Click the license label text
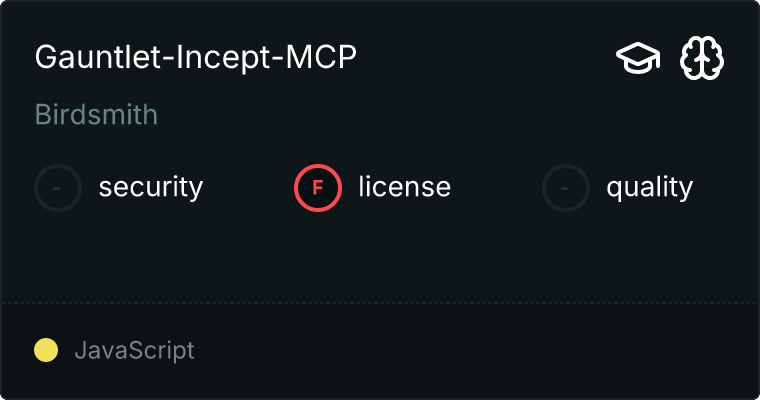Viewport: 760px width, 400px height. coord(405,187)
